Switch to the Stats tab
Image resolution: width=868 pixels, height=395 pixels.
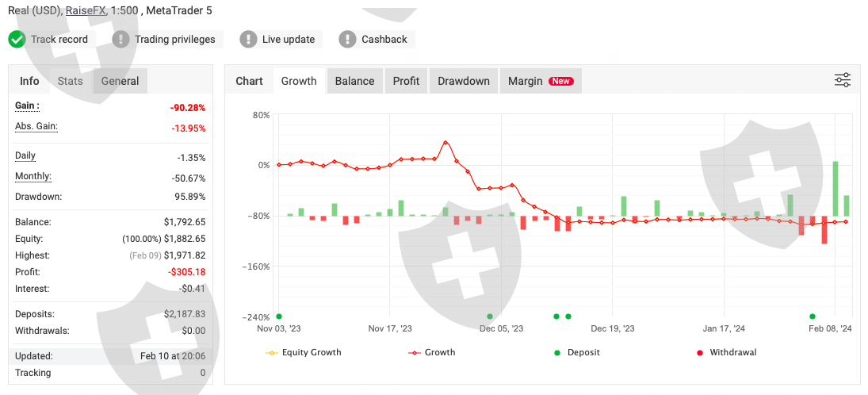(x=70, y=81)
